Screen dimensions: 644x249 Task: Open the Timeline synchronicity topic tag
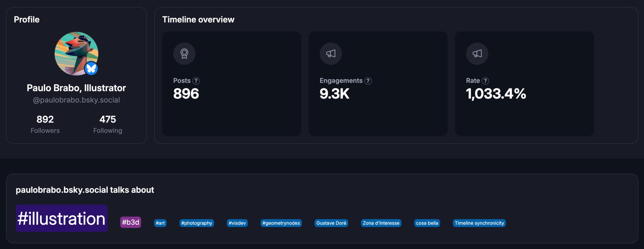click(479, 223)
